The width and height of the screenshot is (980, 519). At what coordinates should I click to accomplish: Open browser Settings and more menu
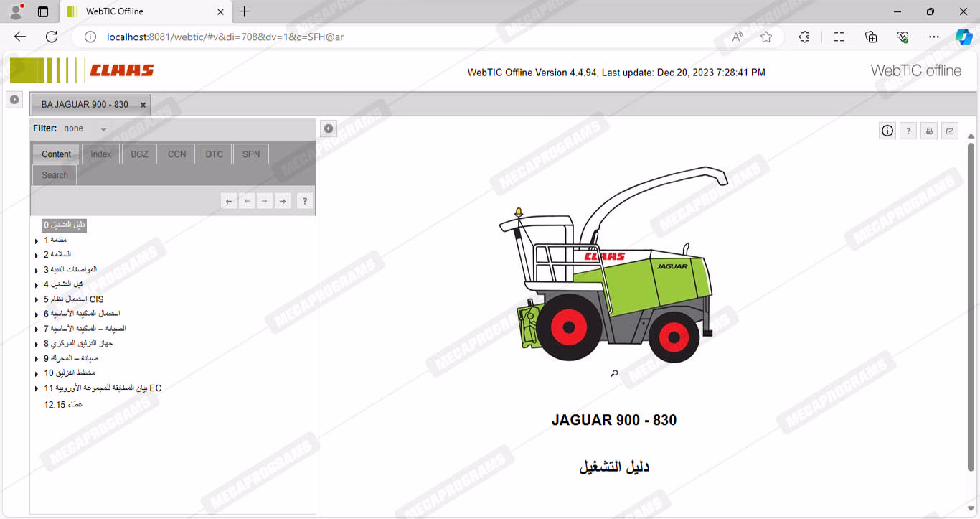tap(933, 37)
